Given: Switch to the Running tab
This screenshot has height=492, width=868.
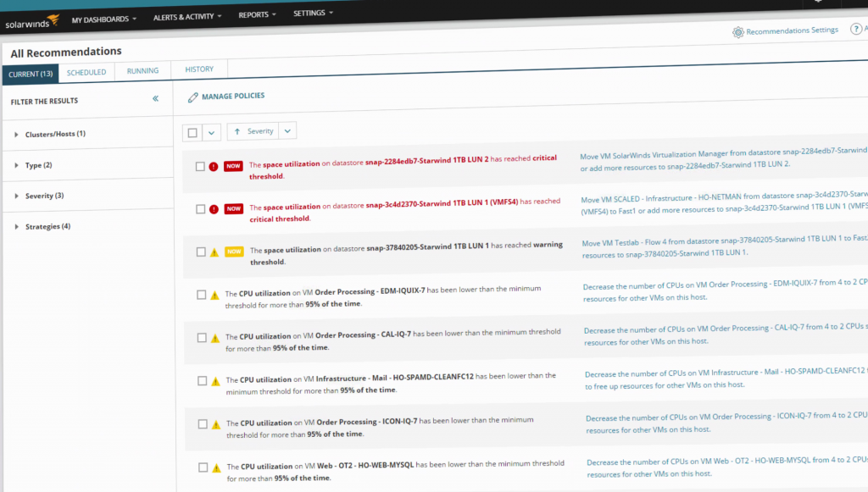Looking at the screenshot, I should 142,71.
